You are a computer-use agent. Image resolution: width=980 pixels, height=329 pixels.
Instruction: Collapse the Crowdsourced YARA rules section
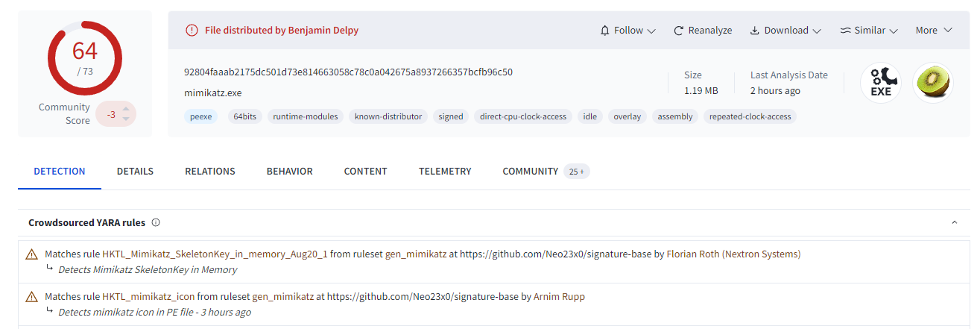955,222
